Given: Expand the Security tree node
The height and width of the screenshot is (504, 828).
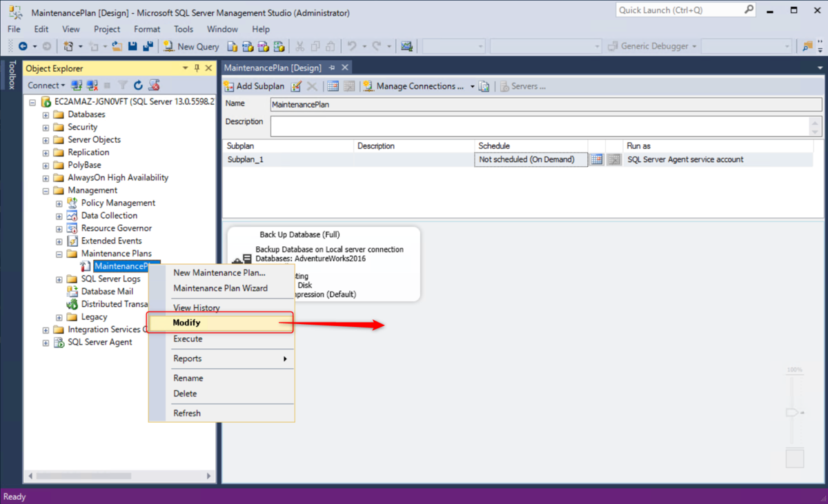Looking at the screenshot, I should pos(46,127).
